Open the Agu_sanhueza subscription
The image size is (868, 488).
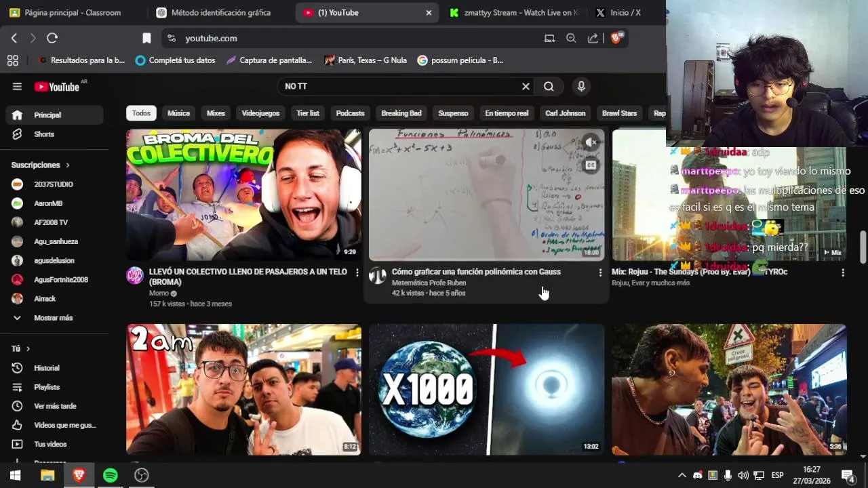[x=54, y=241]
